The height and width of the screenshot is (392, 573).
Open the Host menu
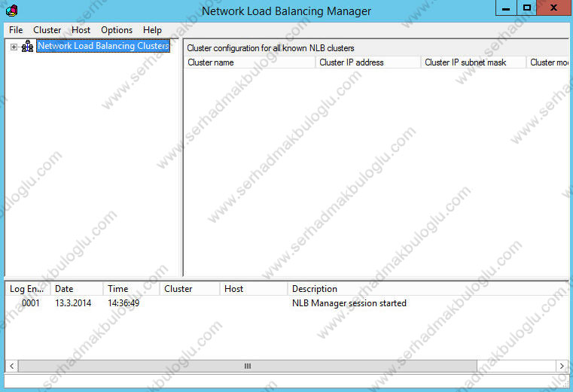pos(81,30)
